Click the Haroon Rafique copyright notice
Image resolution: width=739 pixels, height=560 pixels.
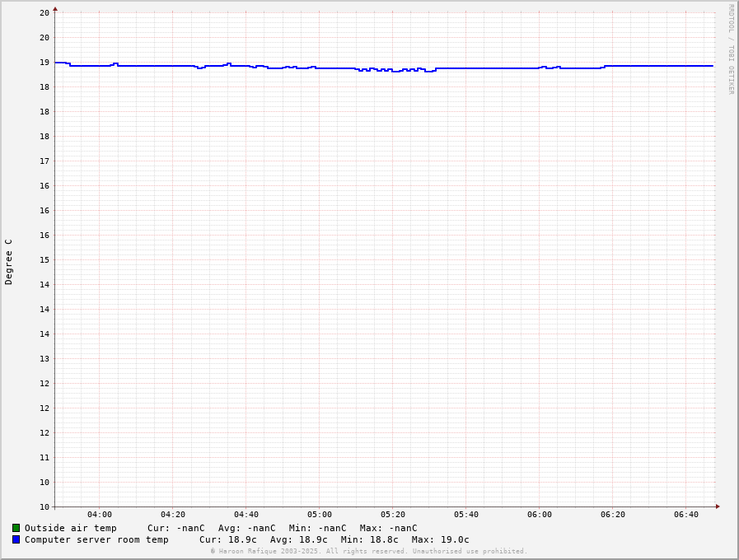[x=368, y=551]
